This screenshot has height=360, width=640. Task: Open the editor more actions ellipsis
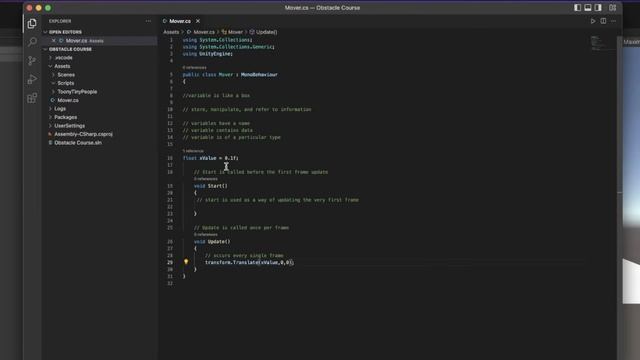(x=613, y=21)
